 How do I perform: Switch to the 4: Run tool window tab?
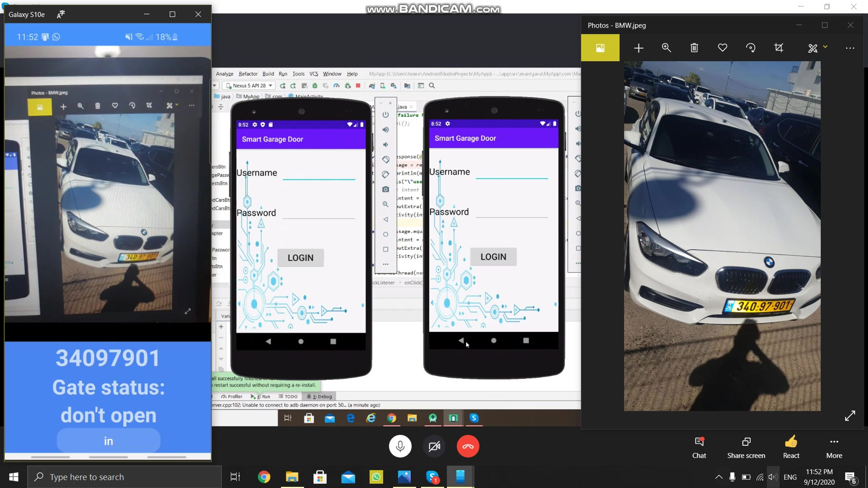[x=260, y=396]
